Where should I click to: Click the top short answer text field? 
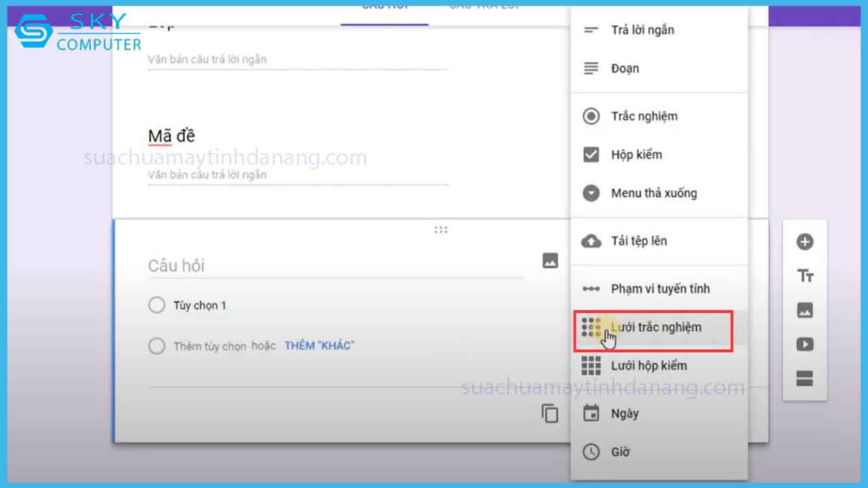[298, 60]
